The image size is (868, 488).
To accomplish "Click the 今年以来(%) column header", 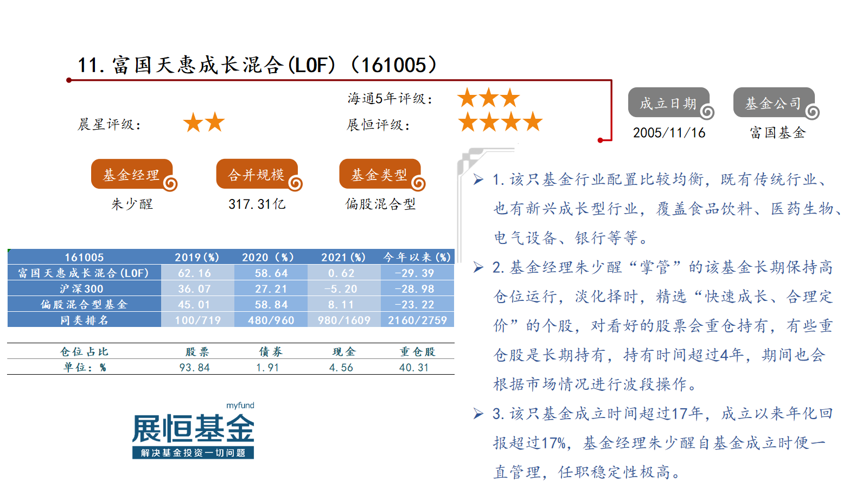I will [x=417, y=257].
